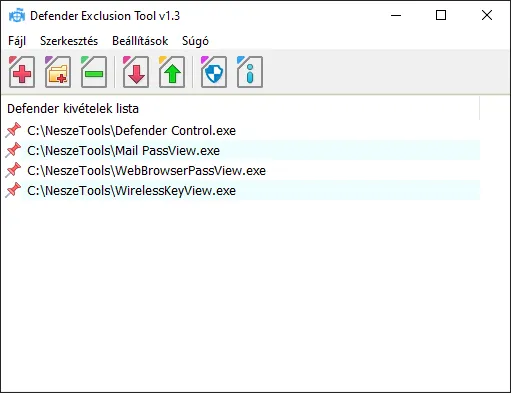Image resolution: width=511 pixels, height=393 pixels.
Task: Click the red plus Add file icon
Action: (x=22, y=72)
